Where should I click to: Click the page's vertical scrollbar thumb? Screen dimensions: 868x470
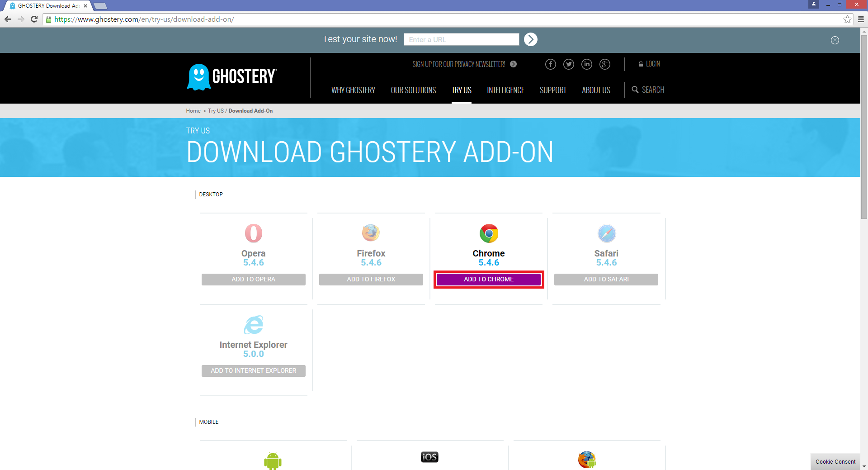click(864, 127)
